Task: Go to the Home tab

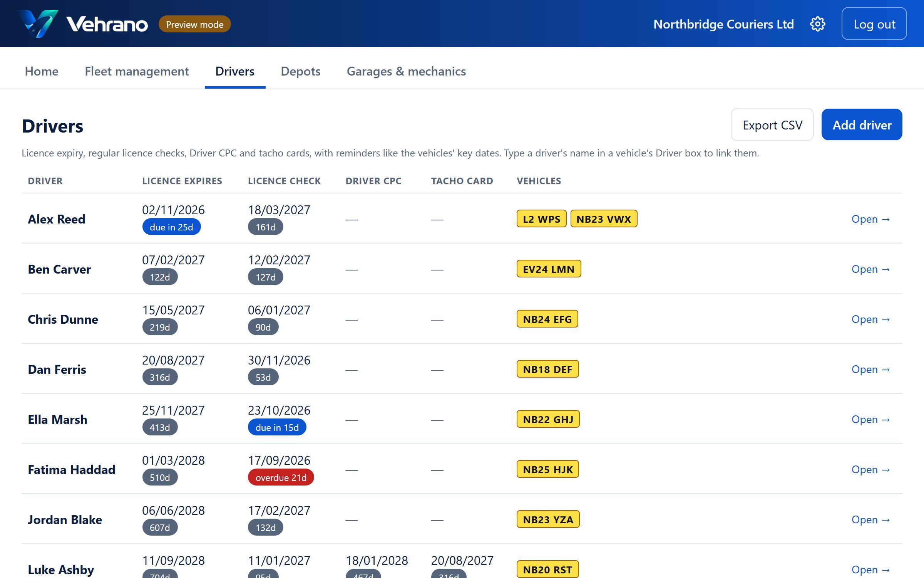Action: (42, 71)
